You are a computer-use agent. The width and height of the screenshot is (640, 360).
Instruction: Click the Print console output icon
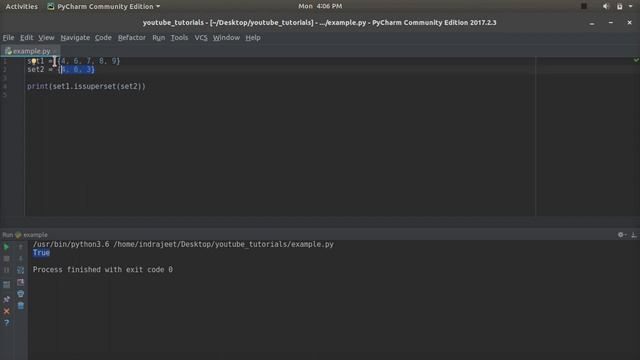click(20, 293)
